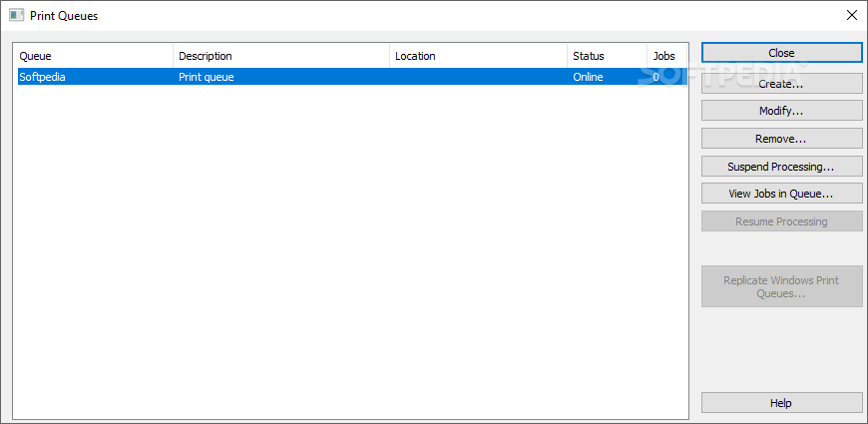The width and height of the screenshot is (868, 424).
Task: Sort by the Jobs column header
Action: tap(667, 56)
